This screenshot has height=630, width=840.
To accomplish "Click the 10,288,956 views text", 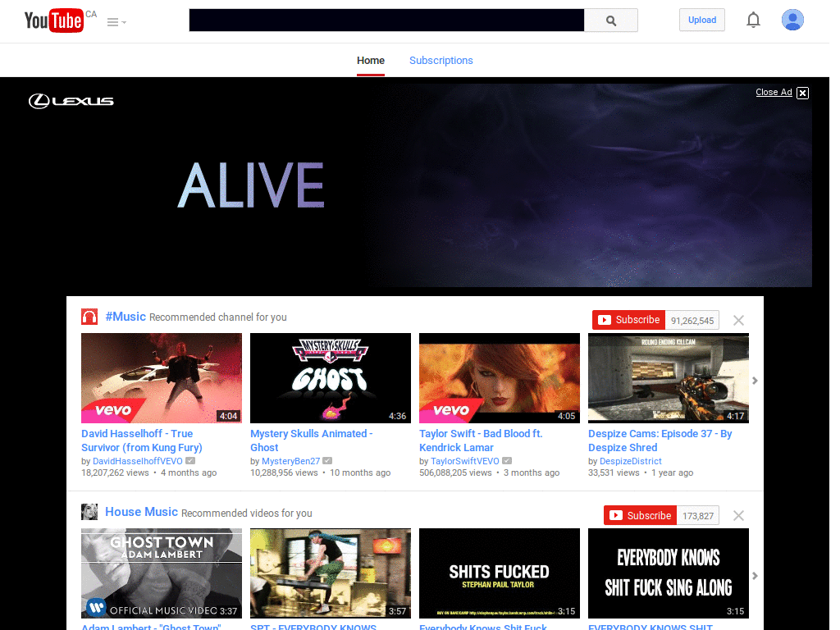I will pyautogui.click(x=284, y=473).
